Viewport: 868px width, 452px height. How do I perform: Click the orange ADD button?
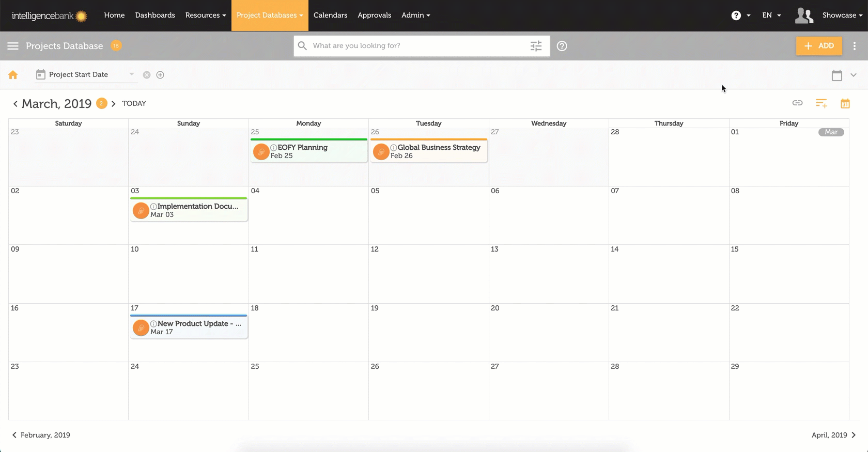point(819,46)
